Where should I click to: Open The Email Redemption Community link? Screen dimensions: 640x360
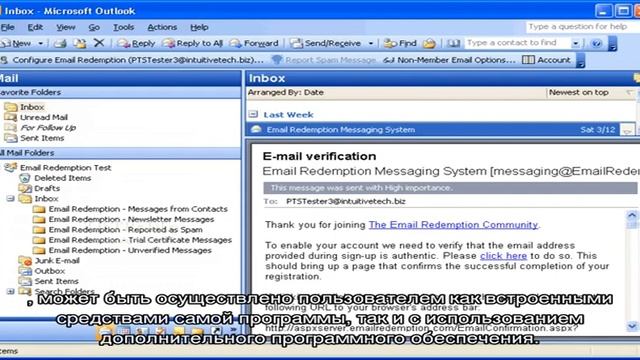[453, 225]
